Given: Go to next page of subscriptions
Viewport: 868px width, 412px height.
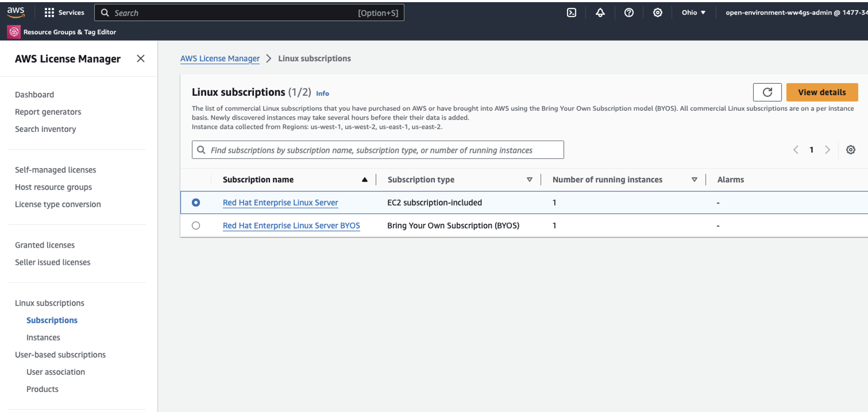Looking at the screenshot, I should (827, 150).
